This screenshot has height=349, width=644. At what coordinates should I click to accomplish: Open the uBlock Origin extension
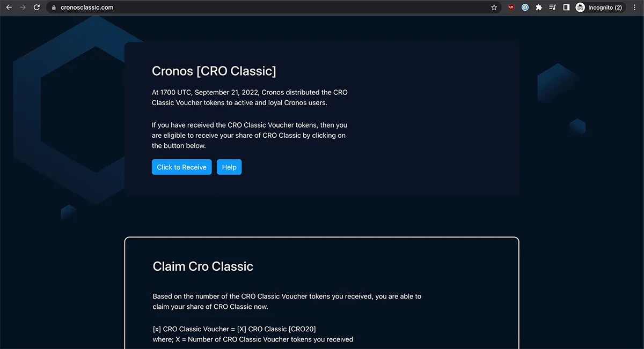pyautogui.click(x=511, y=8)
